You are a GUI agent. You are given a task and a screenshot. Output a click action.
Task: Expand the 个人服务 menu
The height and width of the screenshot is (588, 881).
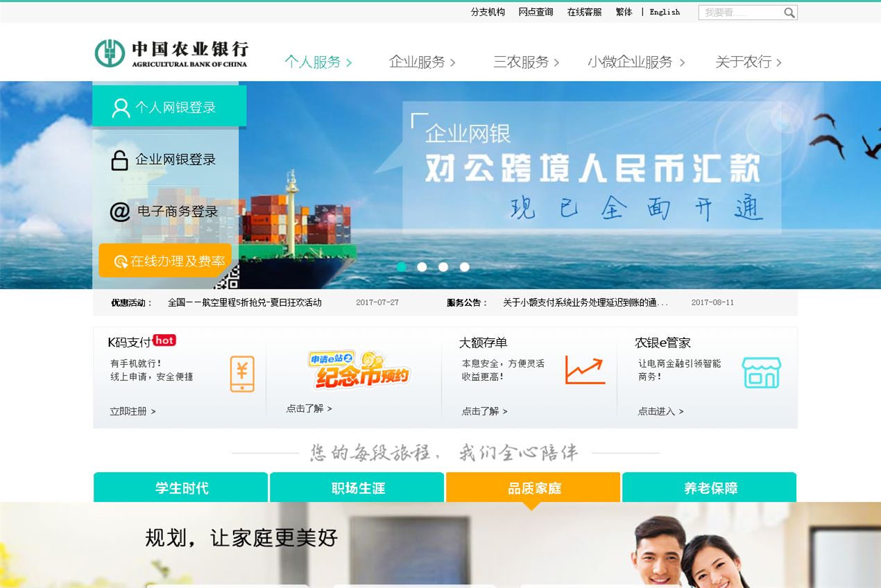(x=318, y=62)
